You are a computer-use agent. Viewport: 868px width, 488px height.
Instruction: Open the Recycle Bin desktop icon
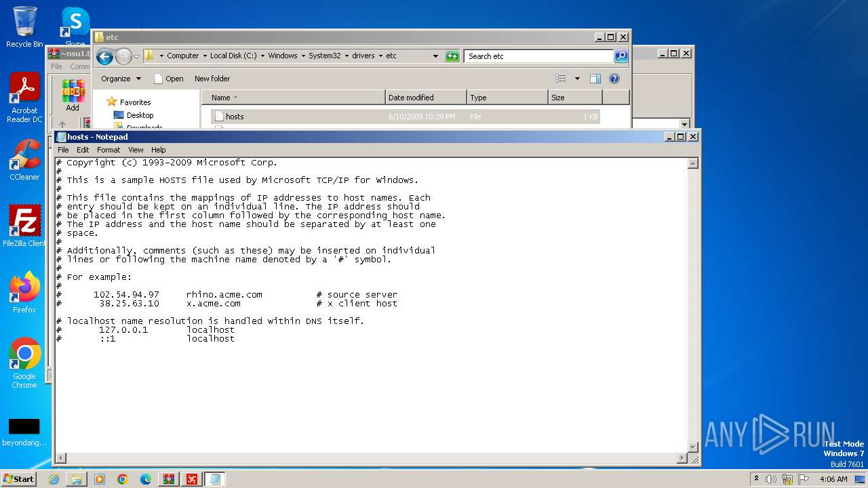(x=24, y=27)
